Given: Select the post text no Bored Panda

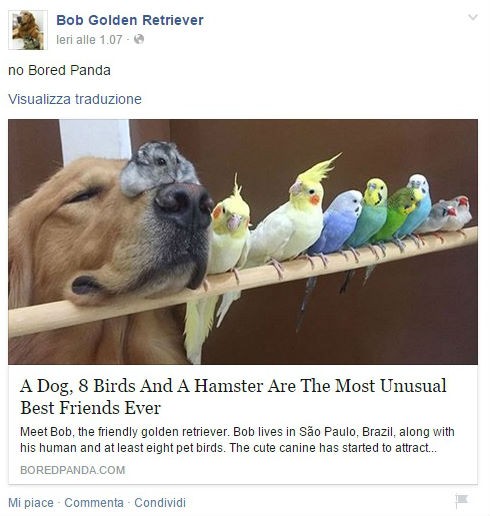Looking at the screenshot, I should [59, 70].
